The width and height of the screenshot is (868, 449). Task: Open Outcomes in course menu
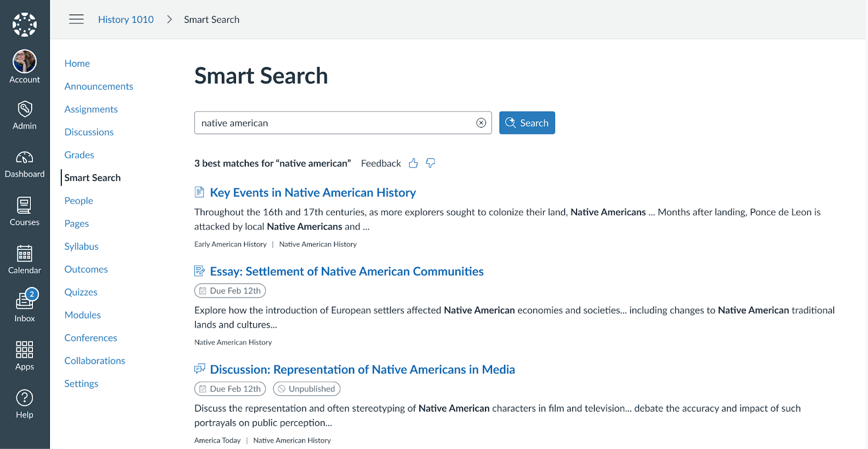(x=86, y=269)
